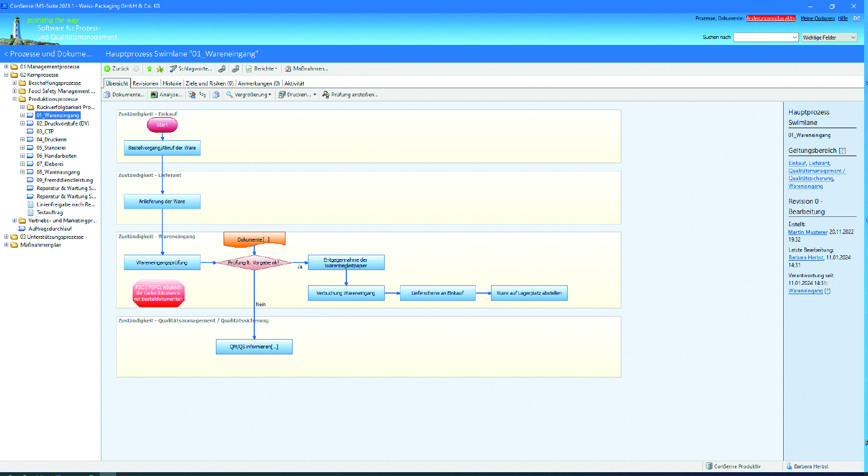Click the favorites star icon
Screen dimensions: 868x476
pyautogui.click(x=160, y=69)
